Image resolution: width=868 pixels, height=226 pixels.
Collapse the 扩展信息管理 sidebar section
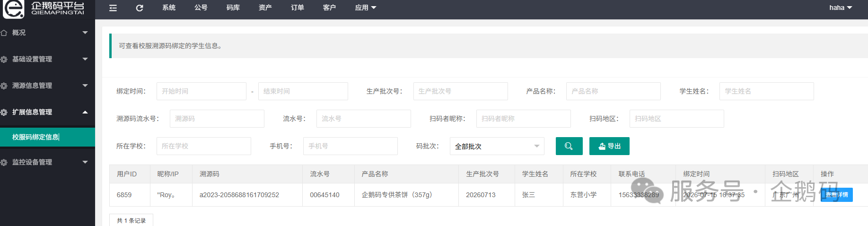click(x=47, y=112)
